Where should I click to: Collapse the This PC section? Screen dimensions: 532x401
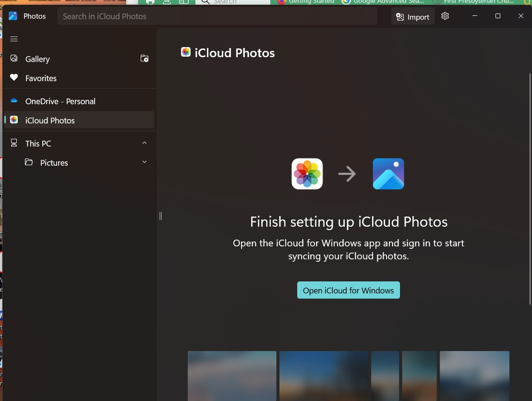(145, 143)
